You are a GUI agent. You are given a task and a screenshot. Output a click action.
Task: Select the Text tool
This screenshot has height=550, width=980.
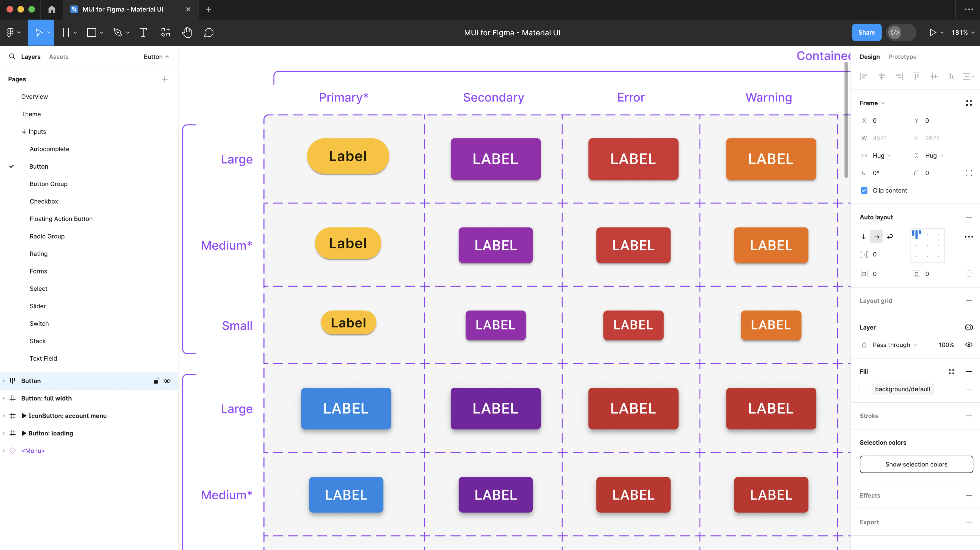click(143, 32)
